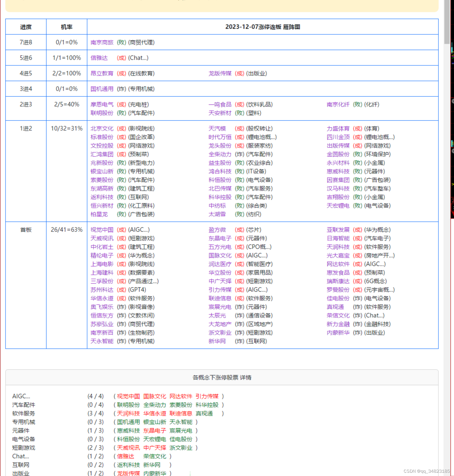454x476 pixels.
Task: Select 因赛集团 stock link
Action: (338, 180)
